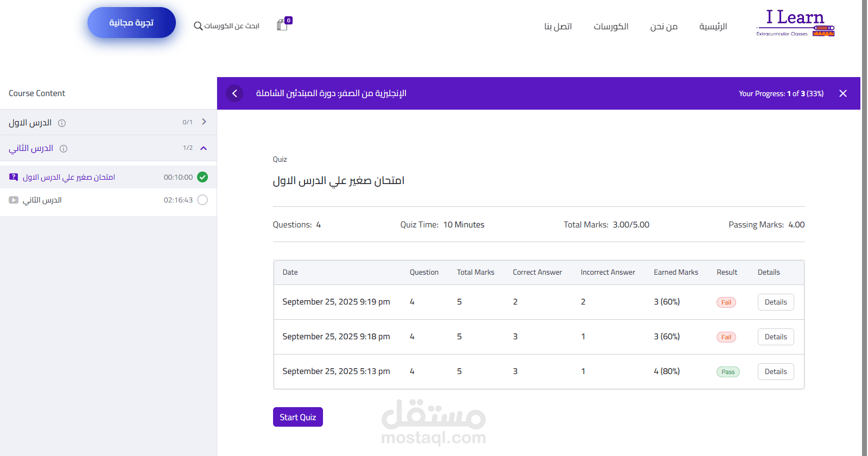Go back using the purple arrow button

tap(235, 93)
